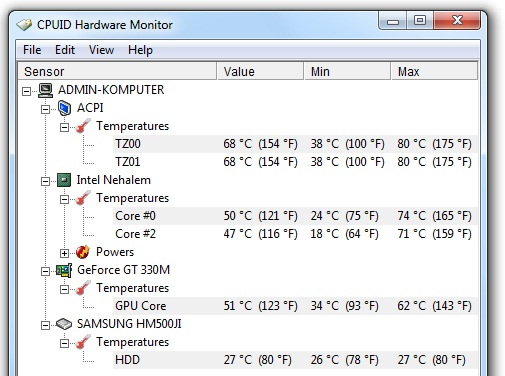Click thermometer icon under GeForce Temperatures
This screenshot has width=505, height=376.
[x=83, y=288]
